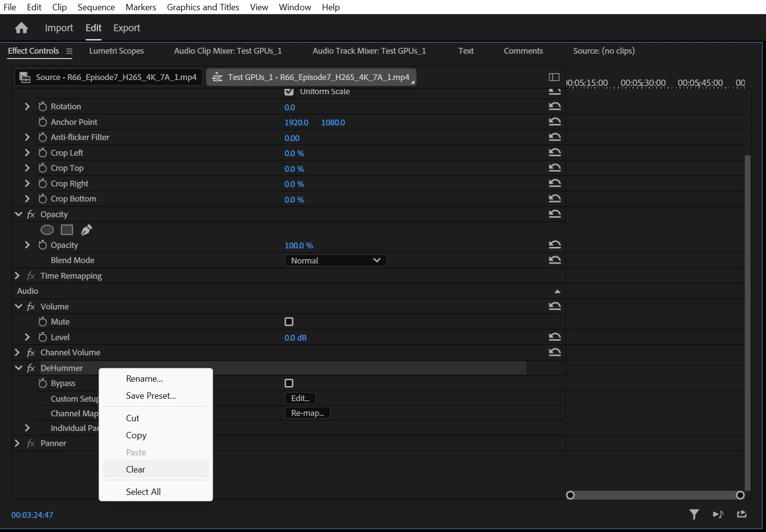Click the Opacity 100.0 % value
766x532 pixels.
point(299,246)
